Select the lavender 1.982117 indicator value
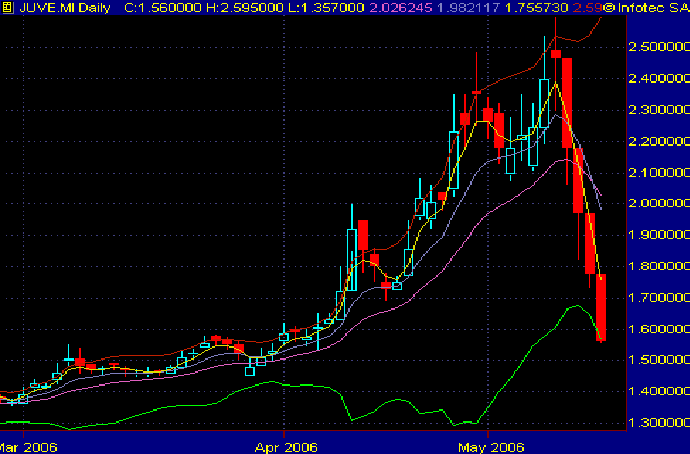 pyautogui.click(x=468, y=7)
